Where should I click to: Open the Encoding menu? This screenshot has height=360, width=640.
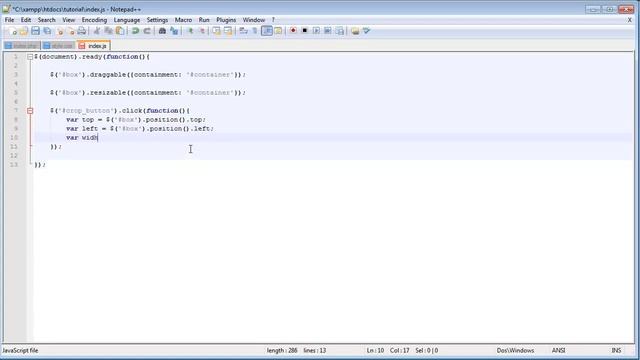click(94, 20)
